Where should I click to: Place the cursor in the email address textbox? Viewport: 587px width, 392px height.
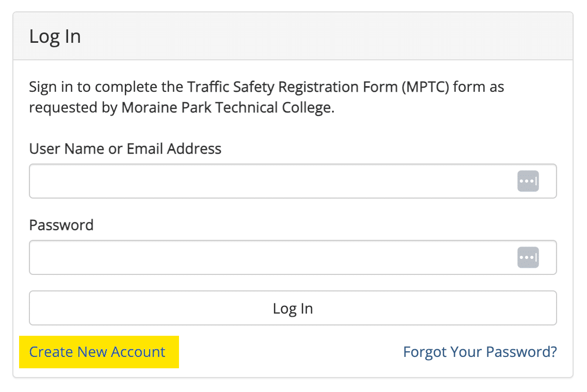click(268, 181)
